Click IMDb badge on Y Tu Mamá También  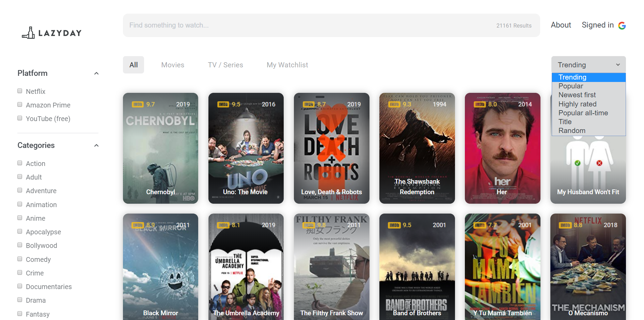[480, 225]
